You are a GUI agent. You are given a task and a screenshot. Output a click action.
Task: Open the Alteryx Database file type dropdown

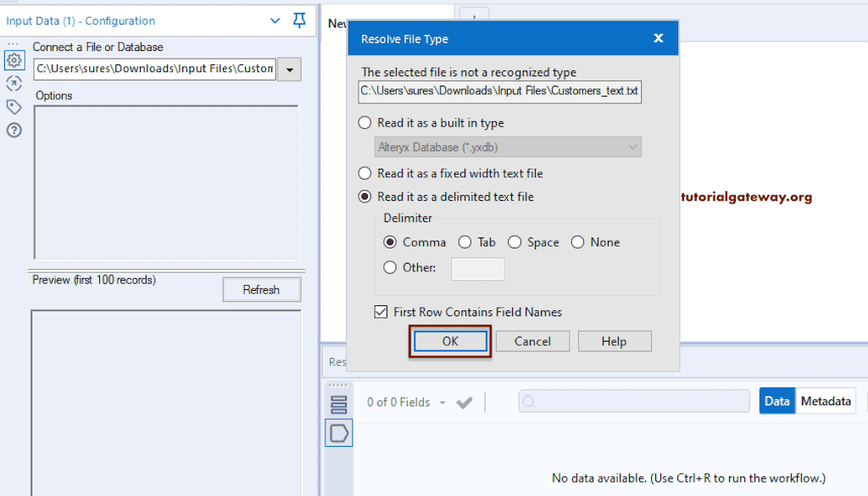point(632,147)
